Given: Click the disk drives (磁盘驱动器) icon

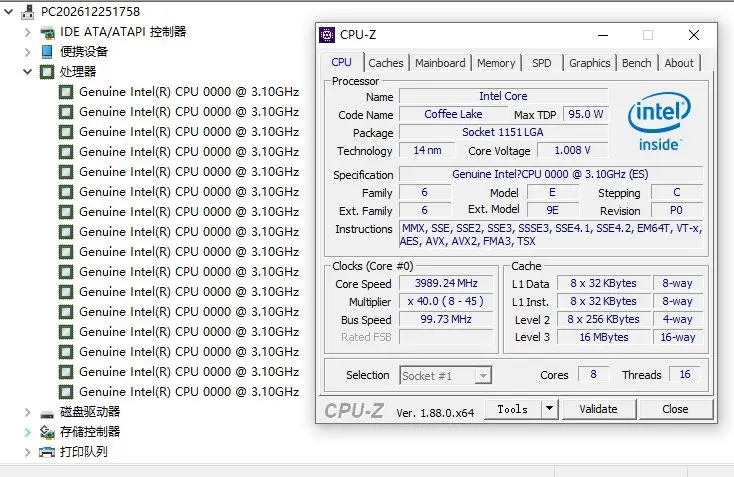Looking at the screenshot, I should coord(47,413).
